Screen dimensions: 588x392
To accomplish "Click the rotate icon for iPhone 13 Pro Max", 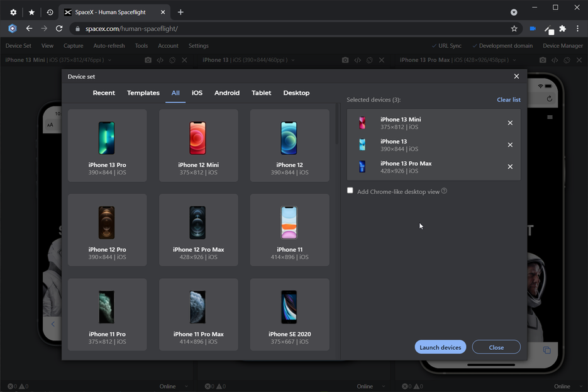I will (567, 60).
